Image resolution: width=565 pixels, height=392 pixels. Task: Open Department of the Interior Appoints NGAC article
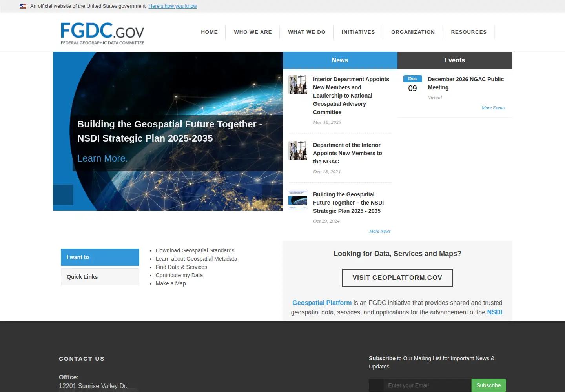[x=348, y=153]
